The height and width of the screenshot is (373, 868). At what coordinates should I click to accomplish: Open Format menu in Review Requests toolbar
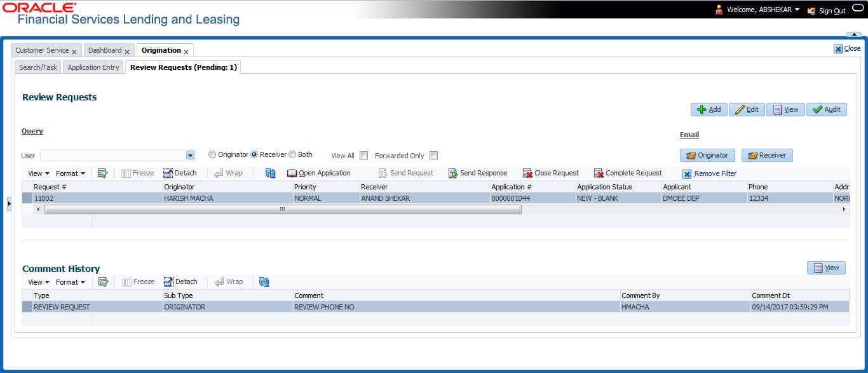point(71,173)
